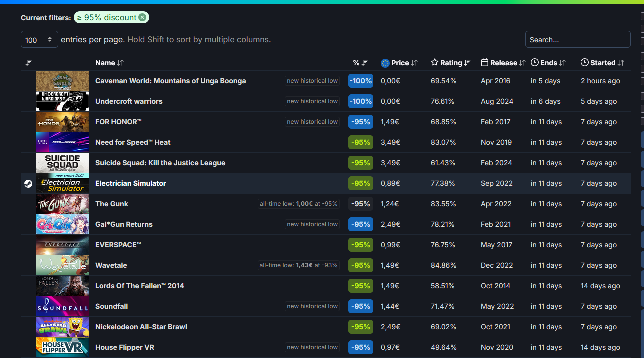Open Need for Speed Heat thumbnail
Viewport: 644px width, 358px height.
pos(62,142)
